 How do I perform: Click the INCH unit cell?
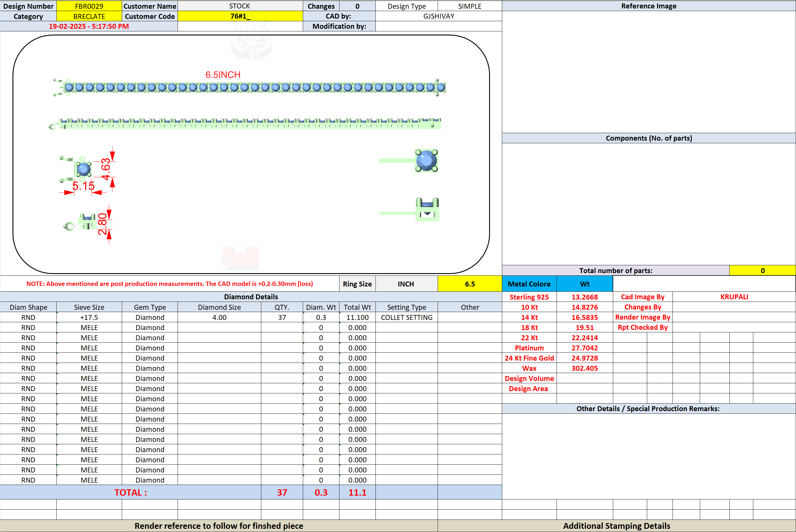pos(407,284)
